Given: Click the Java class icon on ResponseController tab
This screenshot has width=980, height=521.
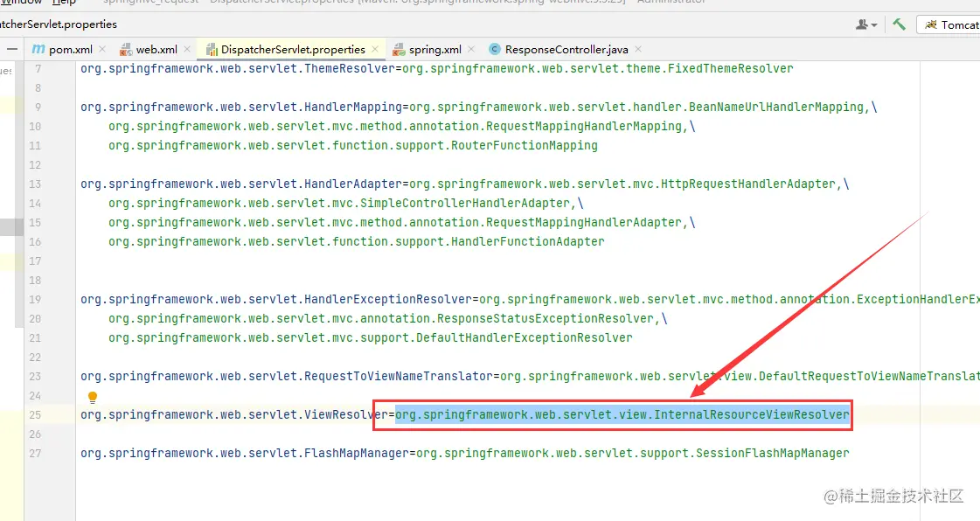Looking at the screenshot, I should click(x=495, y=49).
